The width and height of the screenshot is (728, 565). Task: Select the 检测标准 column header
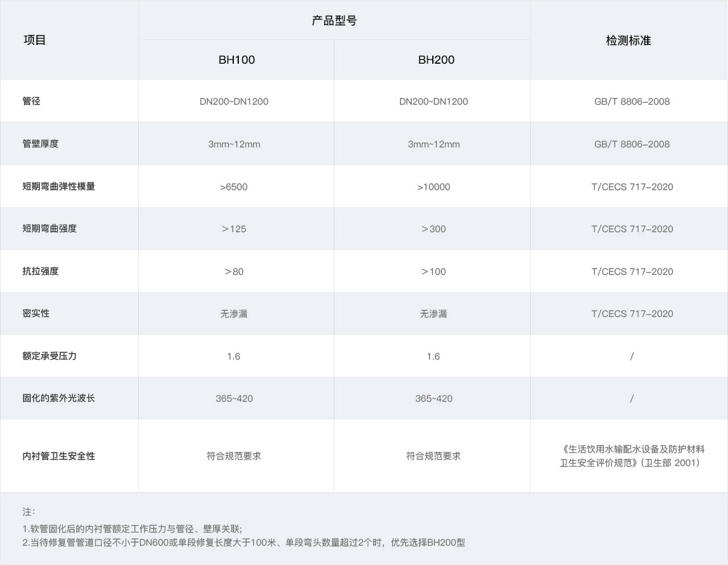(x=628, y=40)
